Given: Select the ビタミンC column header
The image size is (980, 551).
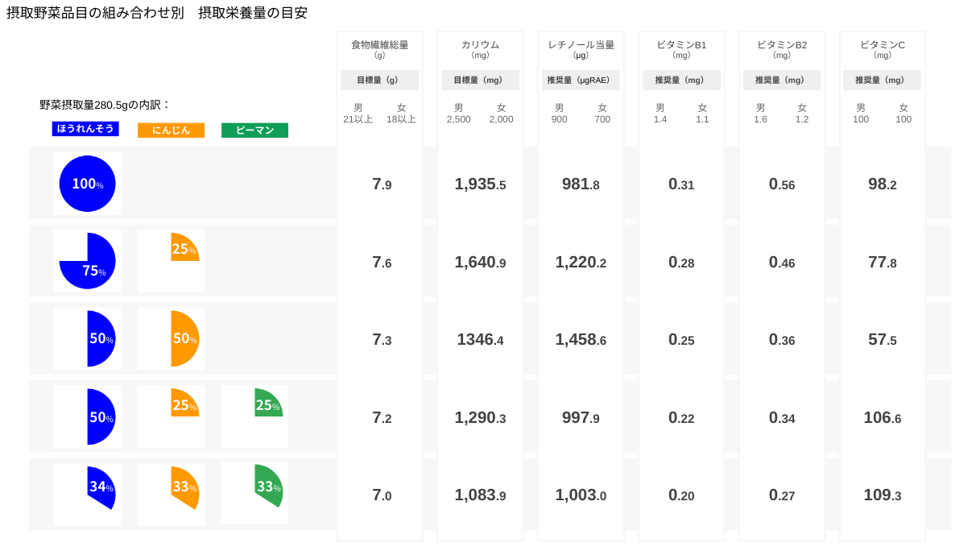Looking at the screenshot, I should pos(882,45).
